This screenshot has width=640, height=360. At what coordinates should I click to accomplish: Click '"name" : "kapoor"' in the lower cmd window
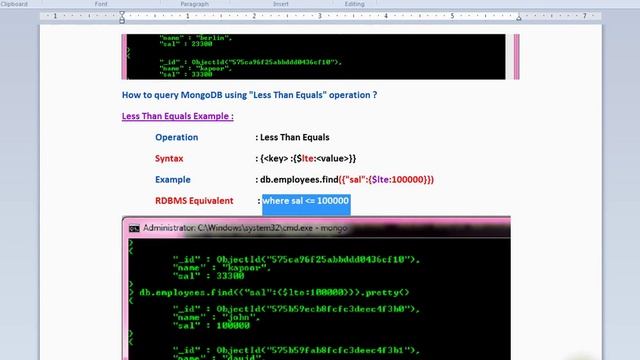222,268
